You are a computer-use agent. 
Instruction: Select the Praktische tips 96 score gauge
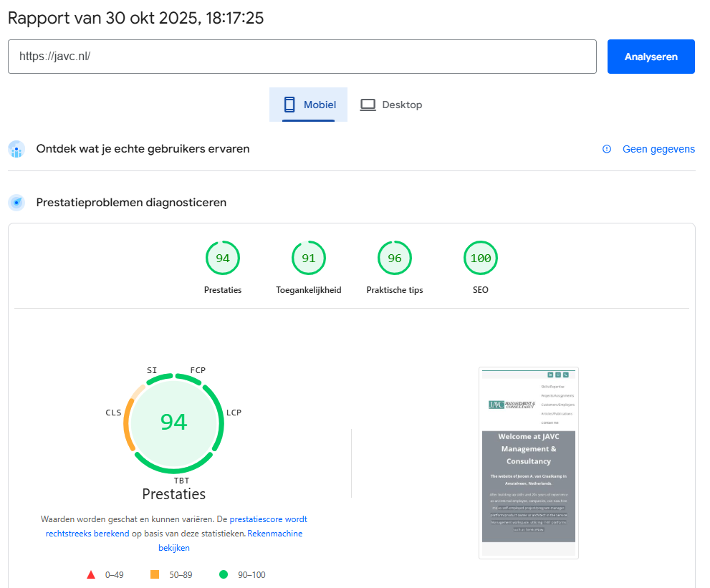coord(395,259)
